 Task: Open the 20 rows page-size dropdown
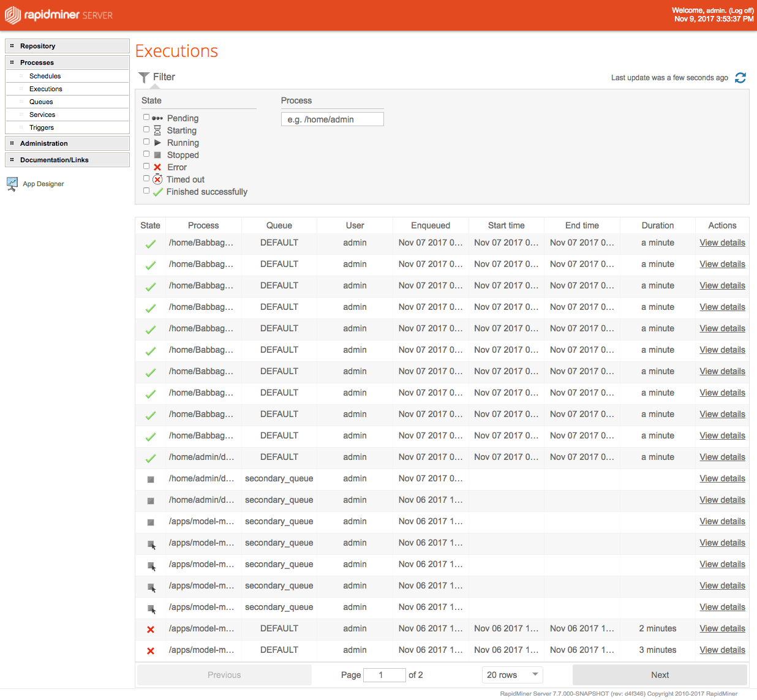coord(512,675)
